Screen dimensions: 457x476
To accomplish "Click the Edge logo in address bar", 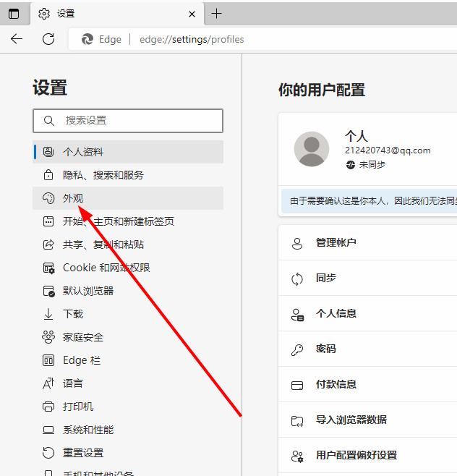I will pos(89,39).
